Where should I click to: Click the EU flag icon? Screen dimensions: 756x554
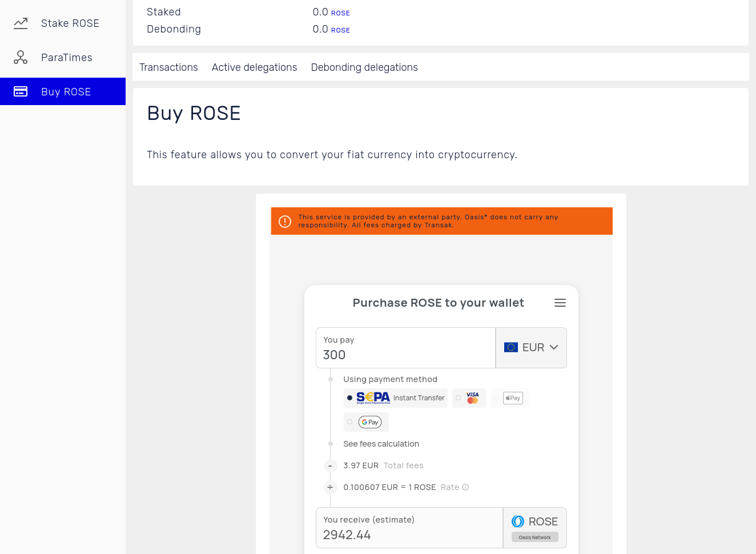tap(511, 347)
